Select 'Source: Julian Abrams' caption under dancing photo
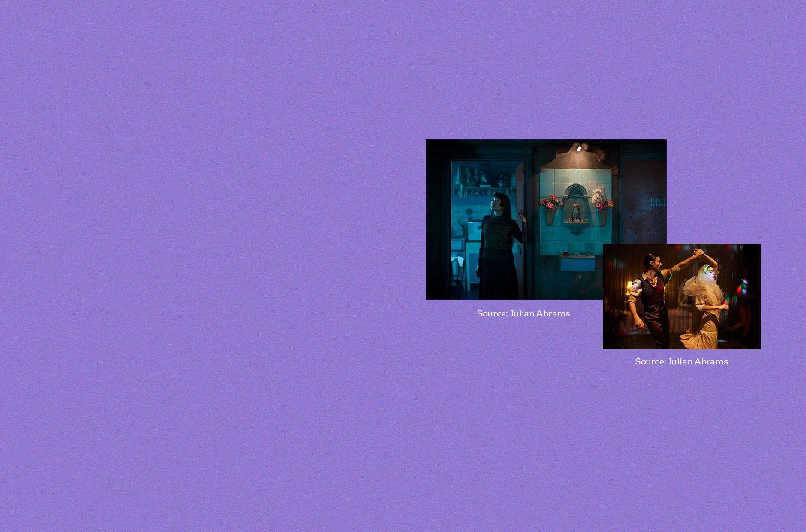The image size is (806, 532). (682, 361)
